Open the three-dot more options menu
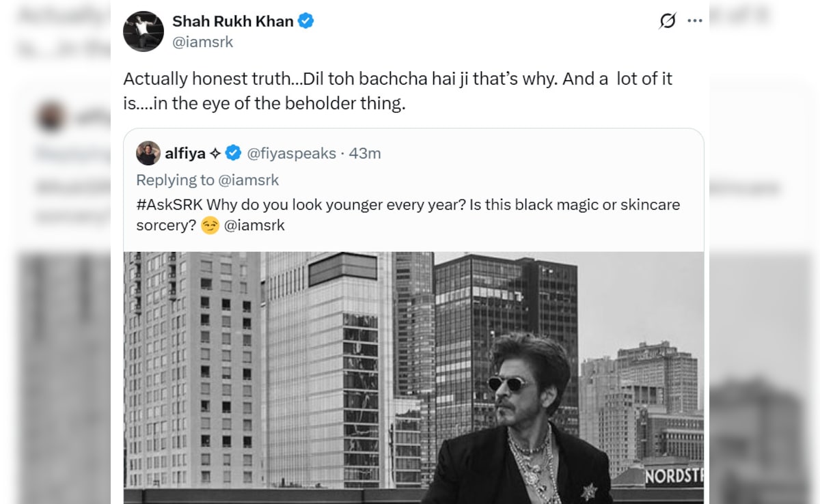Viewport: 820px width, 504px height. (695, 21)
